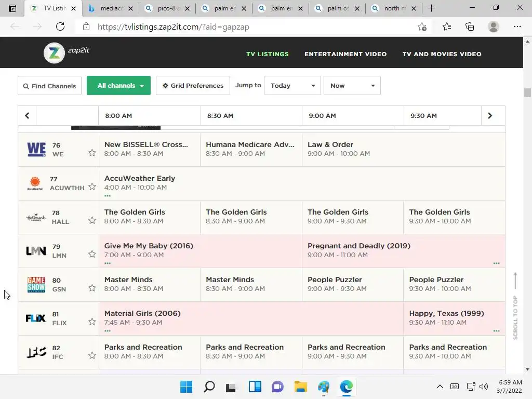Select TV and Movies Video nav item
532x399 pixels.
click(x=442, y=54)
